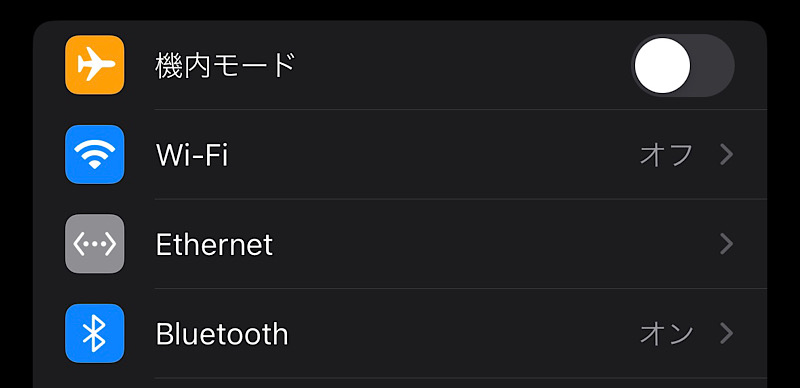The height and width of the screenshot is (388, 800).
Task: Click the white knob of the airplane mode switch
Action: (662, 65)
